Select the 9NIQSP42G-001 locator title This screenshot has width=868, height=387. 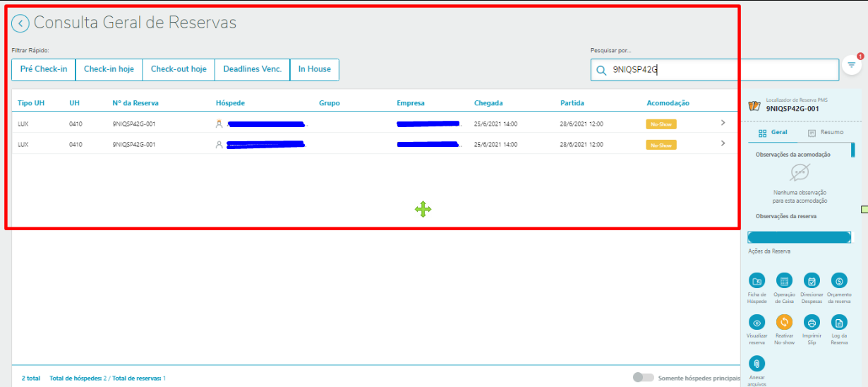792,109
